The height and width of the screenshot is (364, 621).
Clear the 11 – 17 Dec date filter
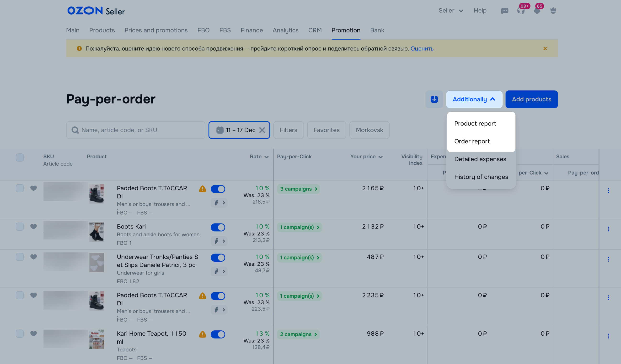pos(262,130)
